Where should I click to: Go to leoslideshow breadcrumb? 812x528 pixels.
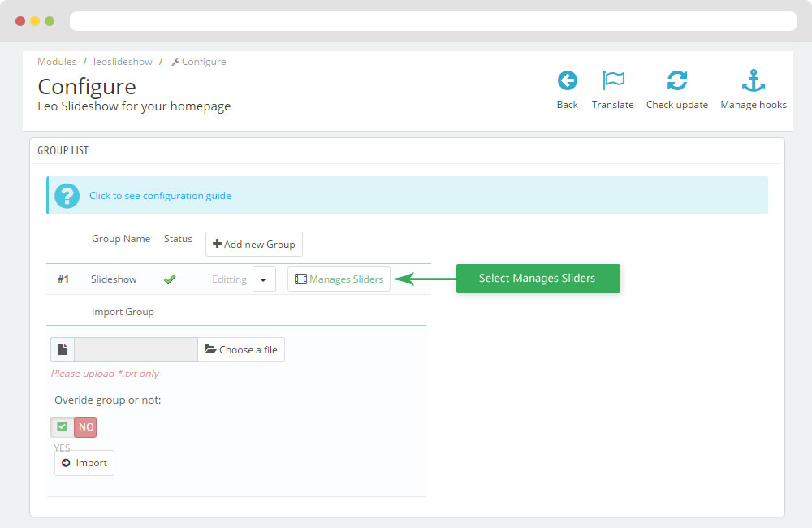(x=123, y=62)
